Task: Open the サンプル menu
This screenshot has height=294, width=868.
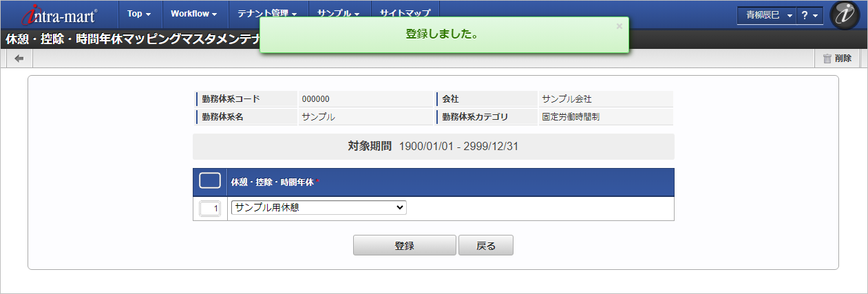Action: point(339,14)
